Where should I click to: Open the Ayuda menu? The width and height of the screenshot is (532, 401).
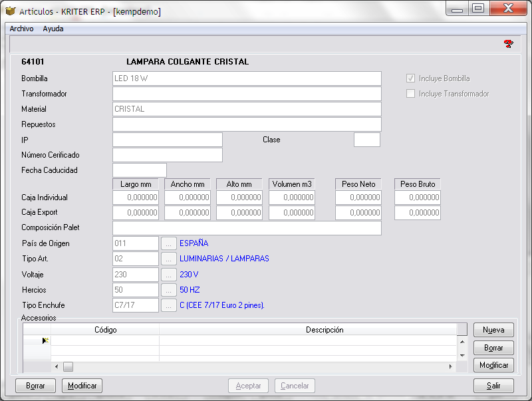[x=53, y=29]
